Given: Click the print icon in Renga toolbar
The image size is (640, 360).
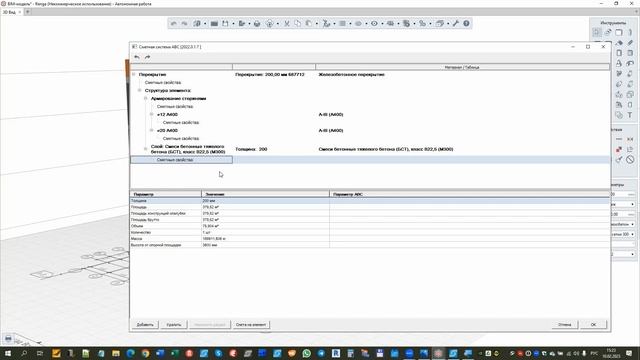Looking at the screenshot, I should click(x=257, y=24).
